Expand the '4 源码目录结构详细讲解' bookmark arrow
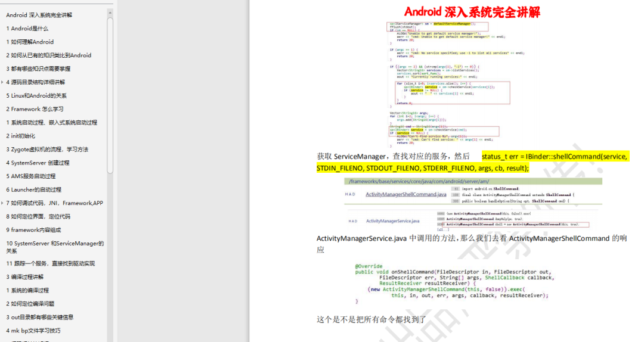 [x=2, y=82]
